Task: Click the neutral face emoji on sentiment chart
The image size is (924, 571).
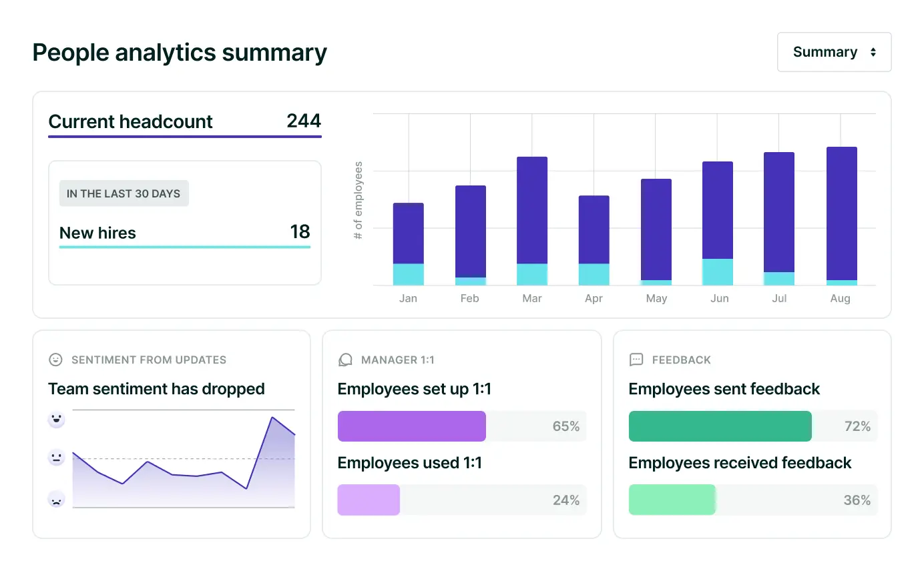Action: [x=56, y=458]
